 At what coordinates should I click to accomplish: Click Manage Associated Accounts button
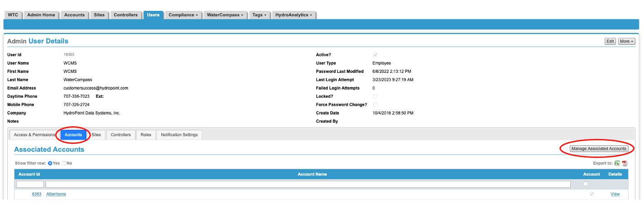[x=599, y=148]
